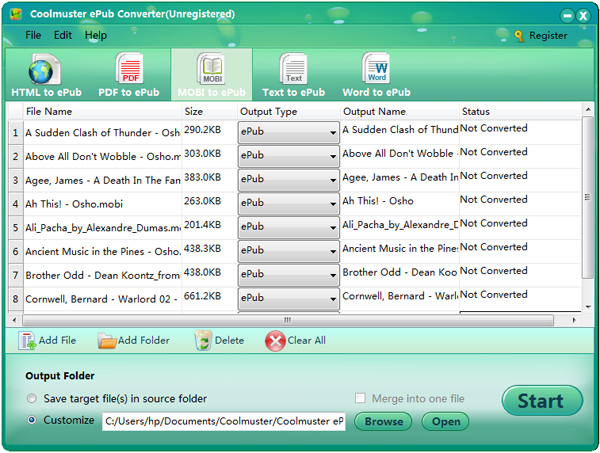Image resolution: width=600 pixels, height=453 pixels.
Task: Click Not Converted status of row 1
Action: 494,128
